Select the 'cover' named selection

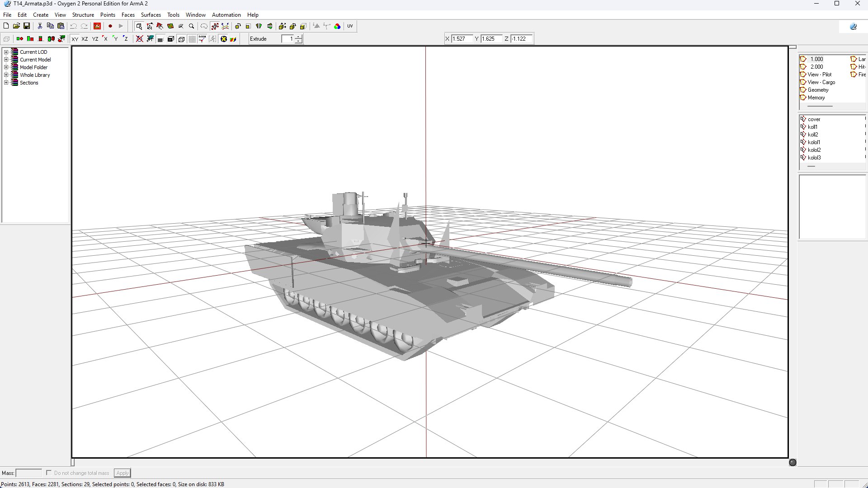[x=814, y=119]
